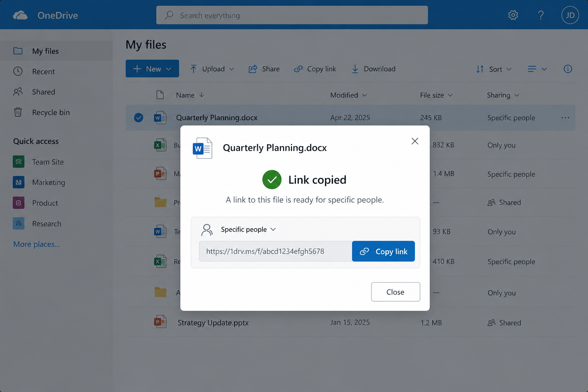Viewport: 588px width, 392px height.
Task: Dismiss the dialog with the X button
Action: (x=415, y=141)
